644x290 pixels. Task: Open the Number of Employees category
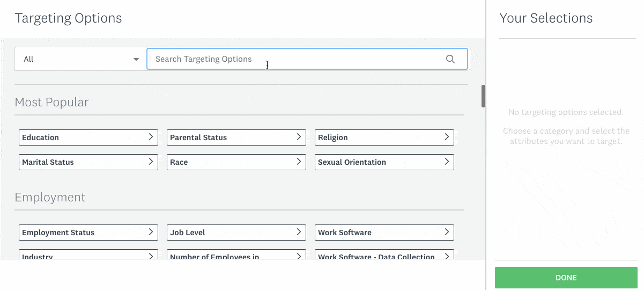pos(236,256)
